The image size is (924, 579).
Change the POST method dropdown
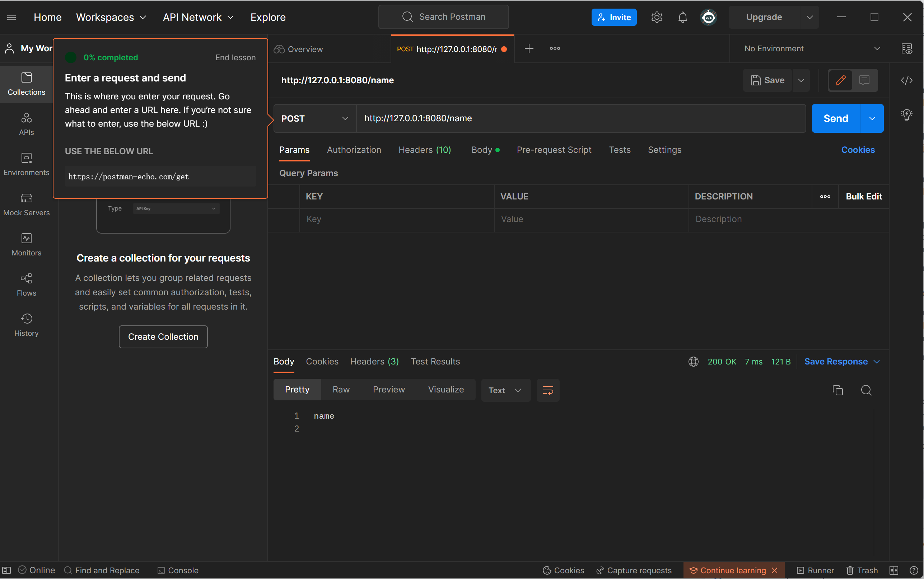click(314, 118)
